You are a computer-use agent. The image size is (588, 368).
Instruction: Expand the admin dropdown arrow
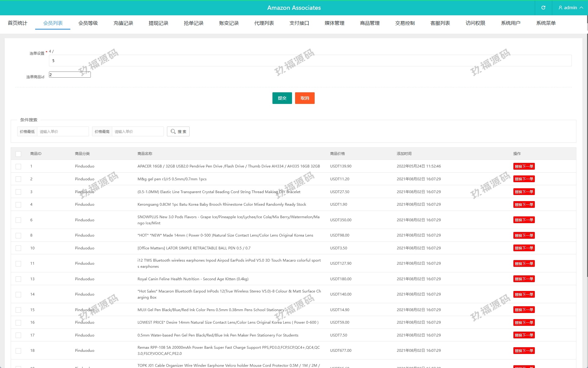pos(581,8)
